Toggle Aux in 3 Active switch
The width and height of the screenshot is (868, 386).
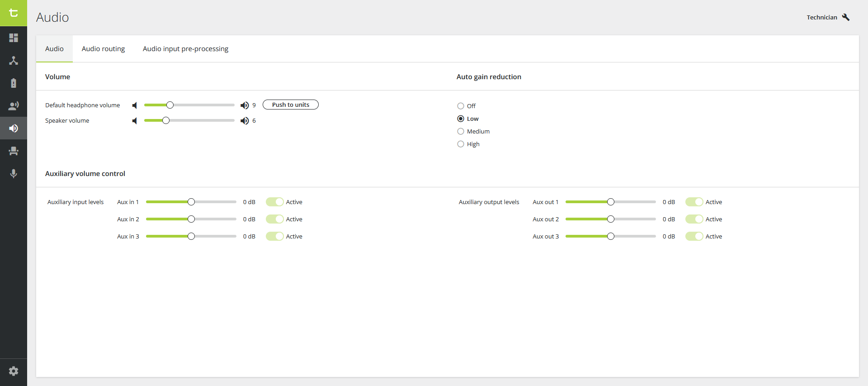click(275, 236)
